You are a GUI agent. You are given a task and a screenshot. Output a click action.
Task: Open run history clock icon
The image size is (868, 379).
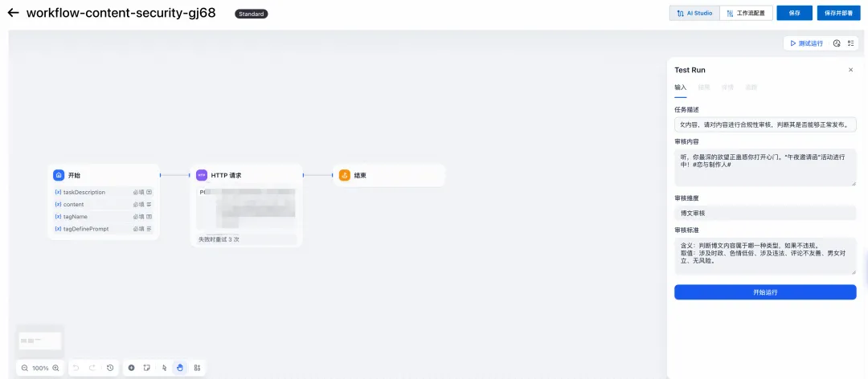837,43
